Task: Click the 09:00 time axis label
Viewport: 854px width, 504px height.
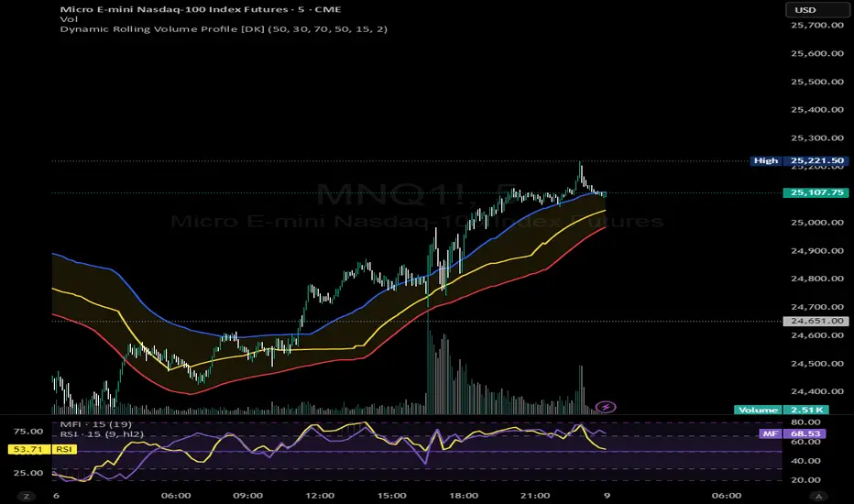Action: [247, 496]
